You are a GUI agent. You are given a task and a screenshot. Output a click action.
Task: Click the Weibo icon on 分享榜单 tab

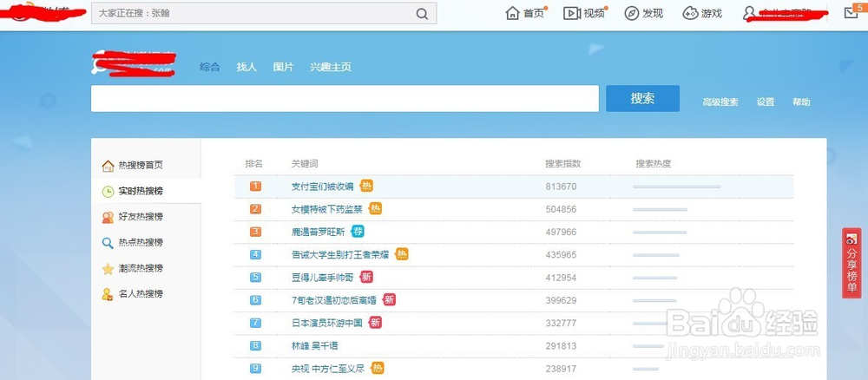pyautogui.click(x=852, y=239)
